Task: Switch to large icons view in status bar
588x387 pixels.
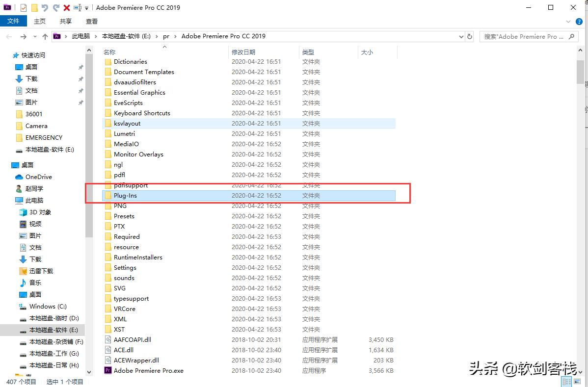Action: [578, 382]
